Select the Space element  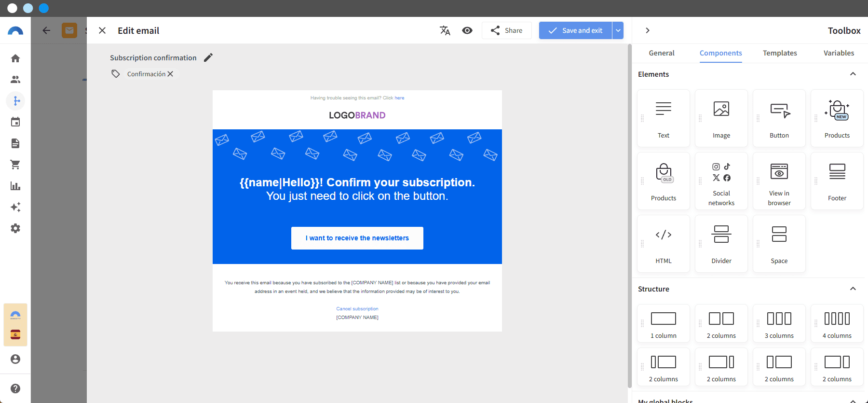pos(779,244)
